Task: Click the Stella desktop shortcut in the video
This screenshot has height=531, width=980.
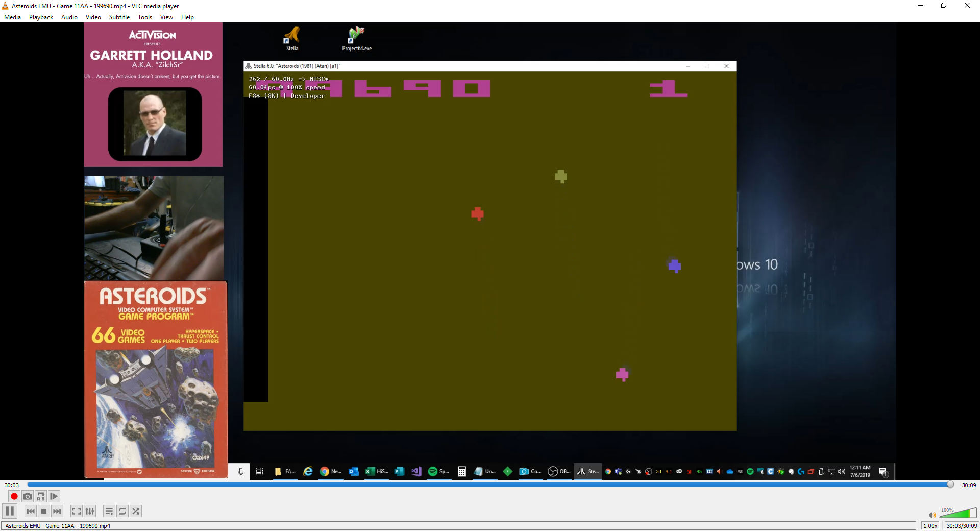Action: (x=292, y=38)
